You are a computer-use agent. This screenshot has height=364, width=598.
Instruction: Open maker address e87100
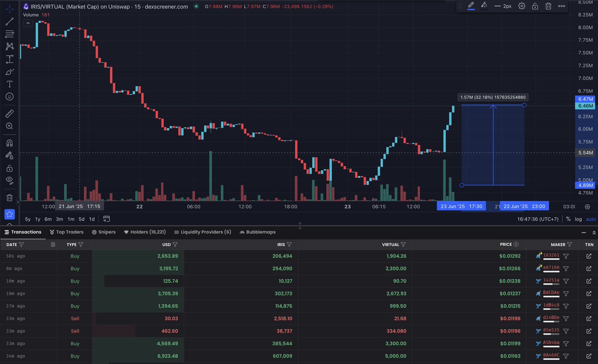coord(551,268)
